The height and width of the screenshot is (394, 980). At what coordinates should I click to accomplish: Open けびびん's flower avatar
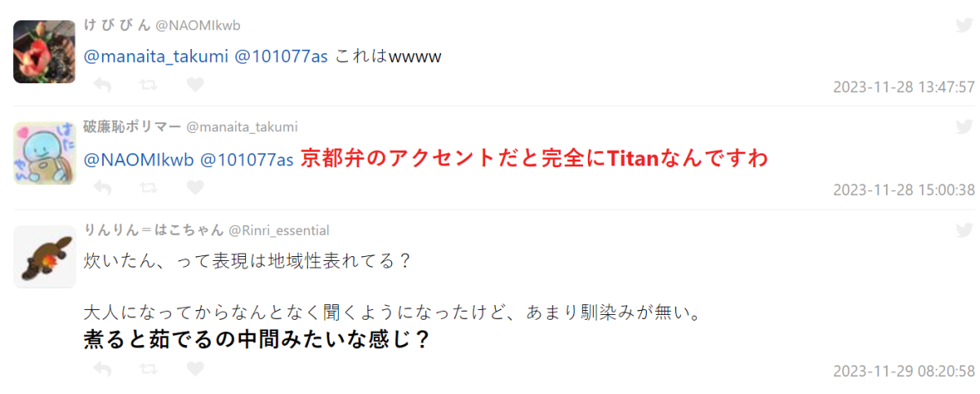click(x=45, y=51)
